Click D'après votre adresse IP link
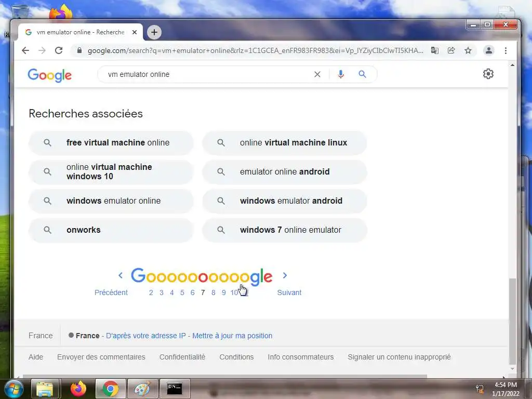 point(146,336)
